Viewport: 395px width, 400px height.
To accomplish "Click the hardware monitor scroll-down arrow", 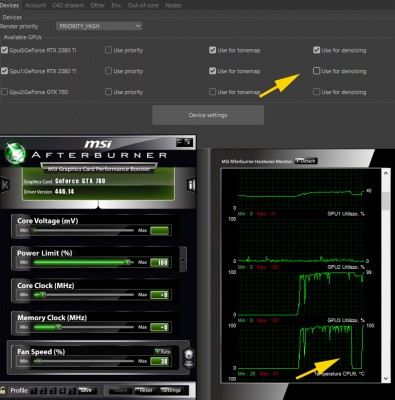I will point(386,378).
